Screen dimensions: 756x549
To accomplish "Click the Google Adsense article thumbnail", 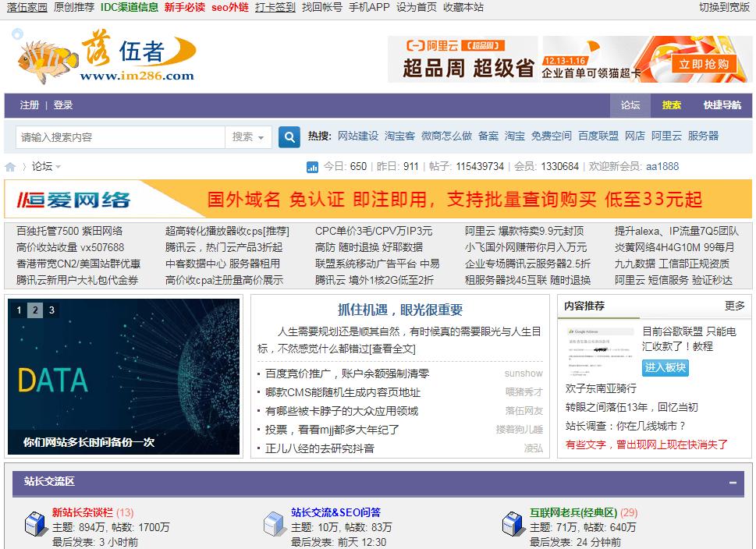I will (601, 352).
